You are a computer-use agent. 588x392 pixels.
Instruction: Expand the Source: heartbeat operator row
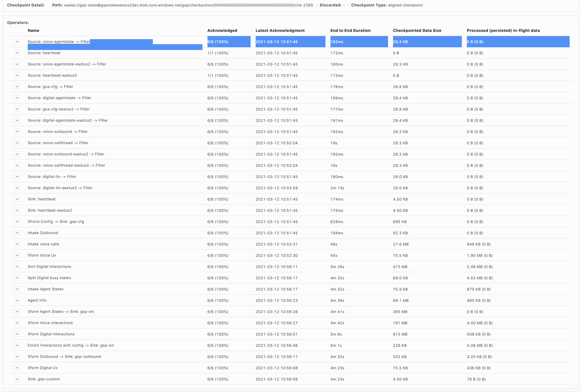pyautogui.click(x=17, y=53)
